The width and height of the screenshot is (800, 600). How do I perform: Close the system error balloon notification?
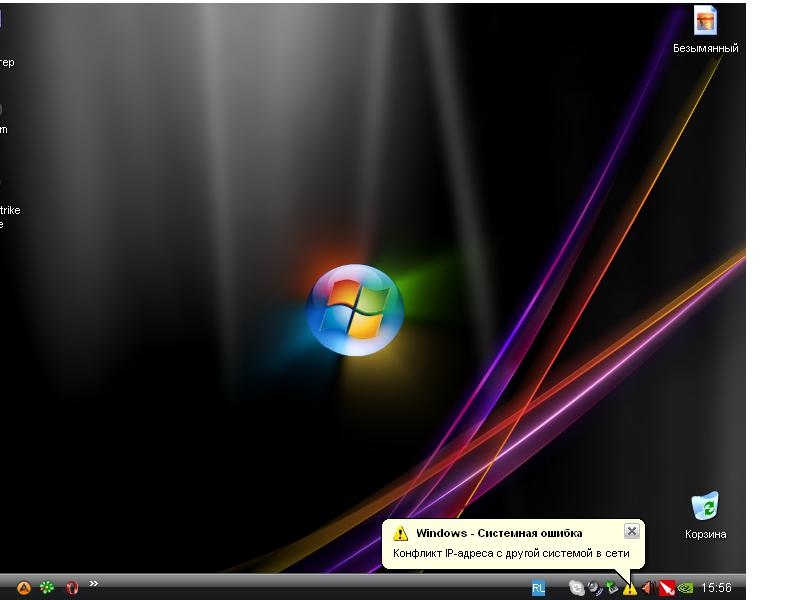coord(632,531)
